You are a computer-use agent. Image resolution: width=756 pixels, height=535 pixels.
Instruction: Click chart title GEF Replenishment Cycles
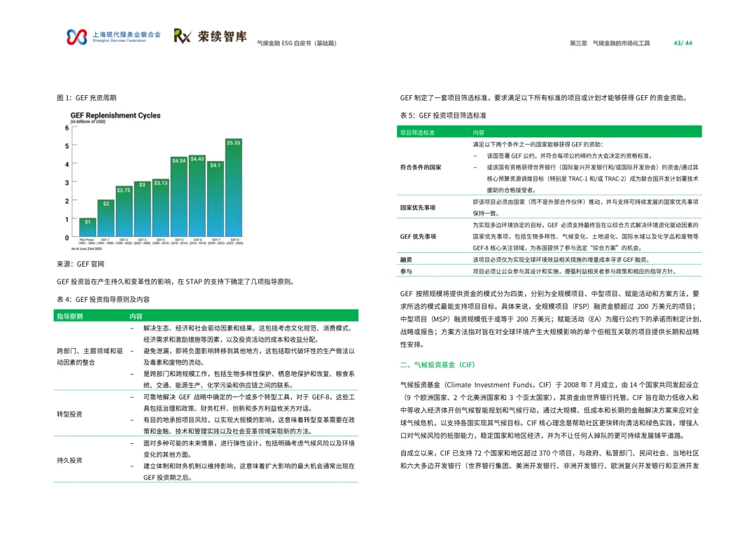tap(115, 116)
